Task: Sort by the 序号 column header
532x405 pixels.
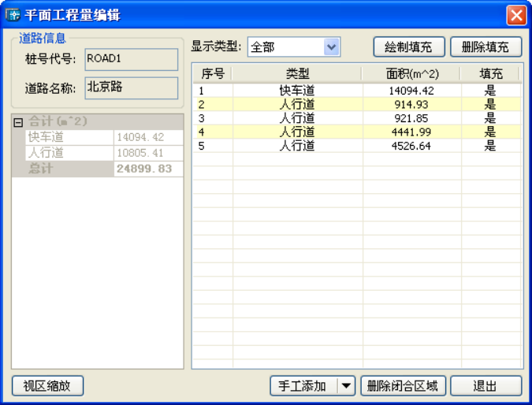Action: [x=213, y=73]
